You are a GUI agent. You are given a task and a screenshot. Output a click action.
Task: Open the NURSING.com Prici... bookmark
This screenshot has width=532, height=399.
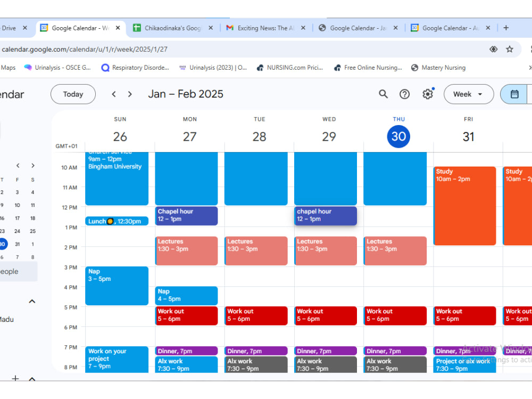290,68
